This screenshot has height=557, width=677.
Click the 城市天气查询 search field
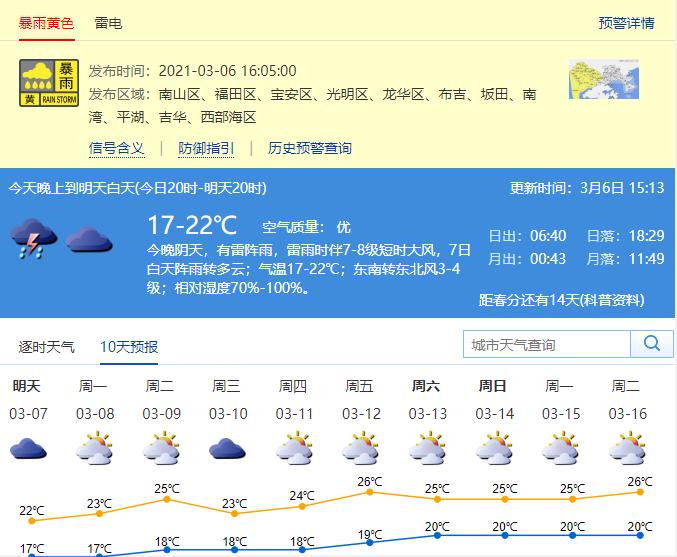(x=547, y=344)
